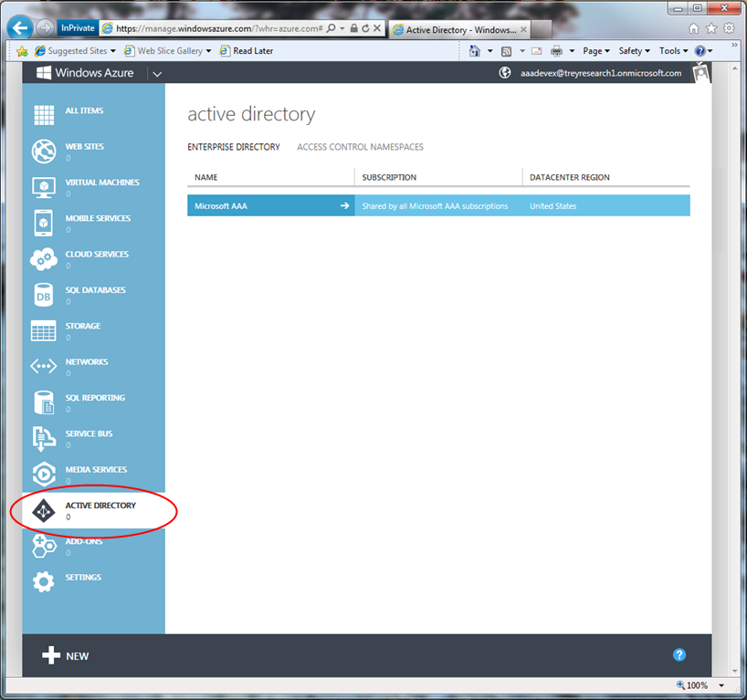
Task: Open the Microsoft AAA directory arrow
Action: (344, 205)
